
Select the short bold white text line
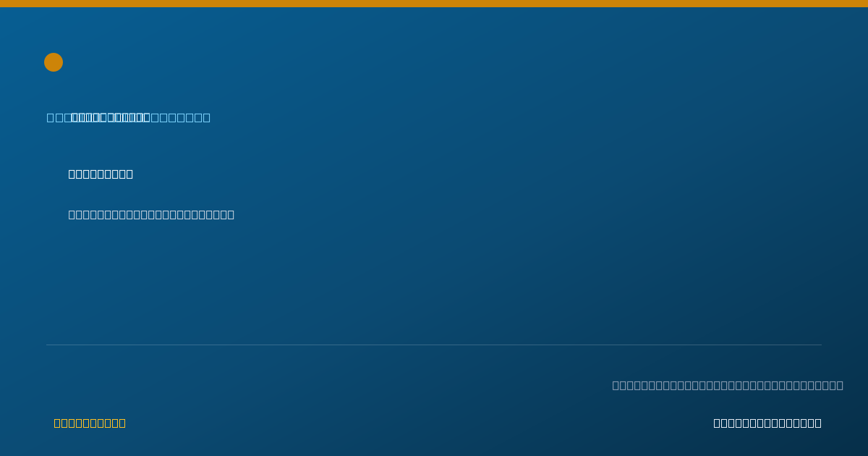point(101,174)
